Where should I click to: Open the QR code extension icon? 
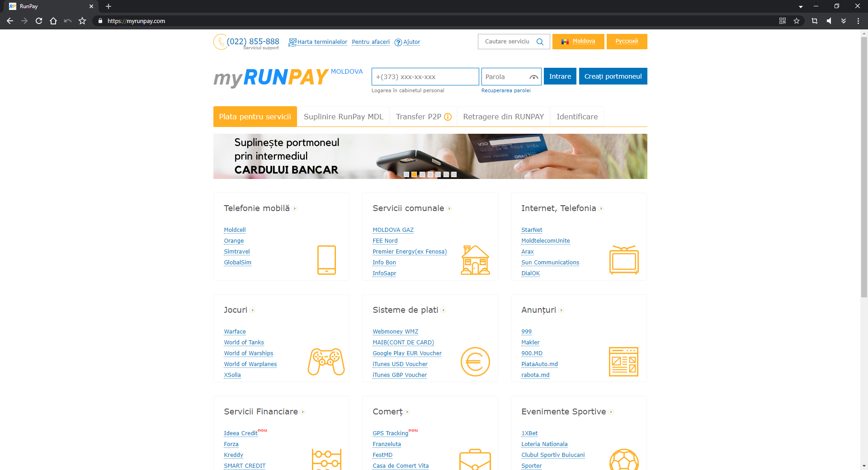pos(783,21)
